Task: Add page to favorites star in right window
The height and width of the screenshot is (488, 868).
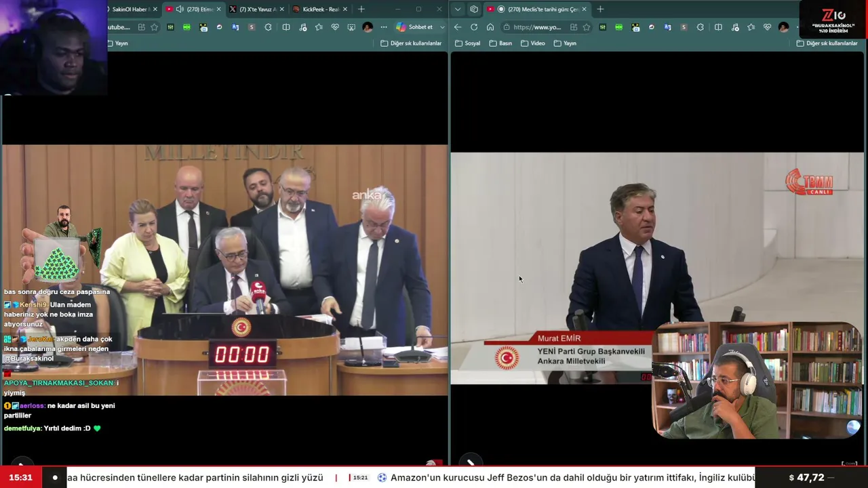Action: [587, 27]
